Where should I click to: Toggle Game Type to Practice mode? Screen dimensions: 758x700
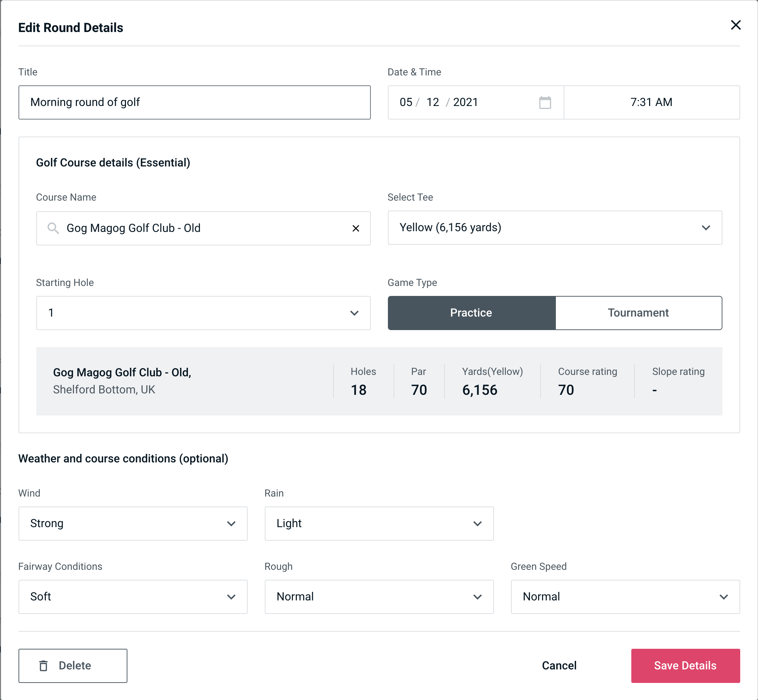pos(471,313)
